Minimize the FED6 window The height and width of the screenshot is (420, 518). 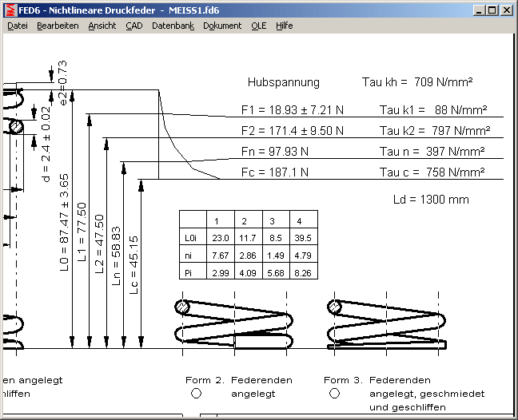point(479,10)
